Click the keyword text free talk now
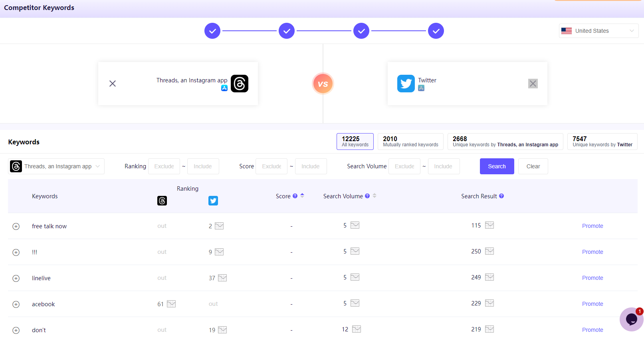The height and width of the screenshot is (339, 644). [x=50, y=226]
